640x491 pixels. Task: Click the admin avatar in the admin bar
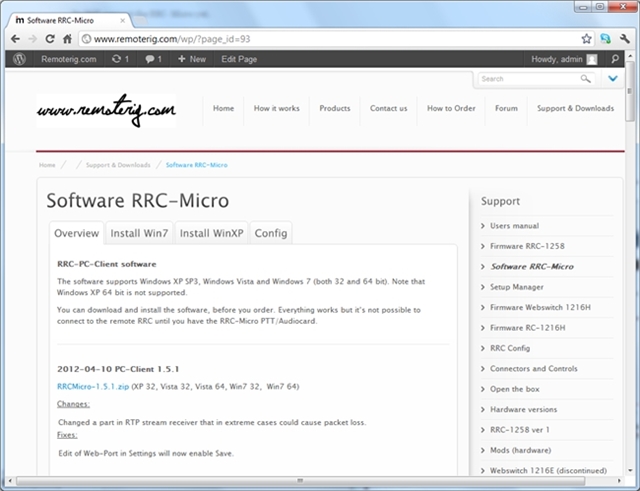point(592,60)
